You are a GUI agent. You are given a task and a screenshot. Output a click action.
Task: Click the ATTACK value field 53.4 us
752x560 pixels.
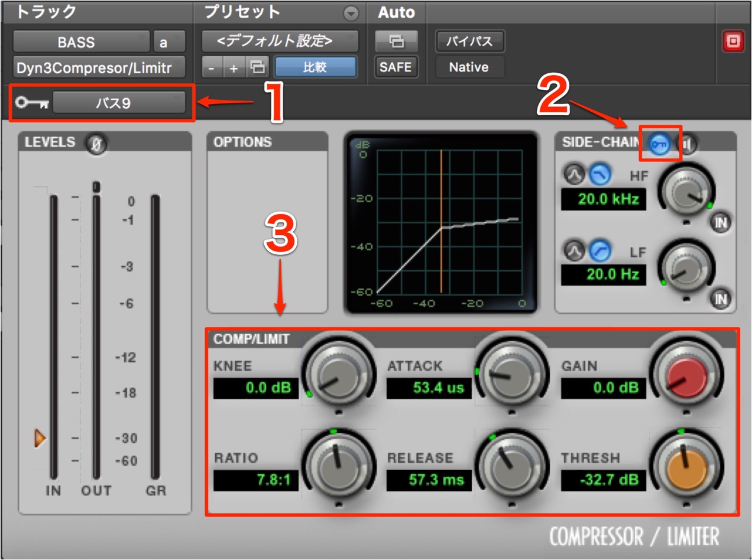[x=429, y=388]
